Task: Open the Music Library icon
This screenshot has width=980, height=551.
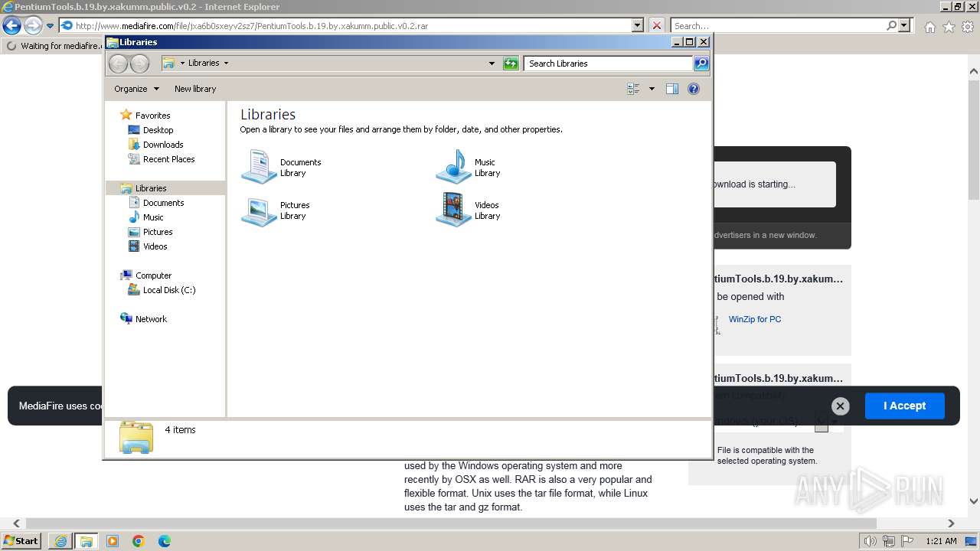Action: tap(453, 167)
